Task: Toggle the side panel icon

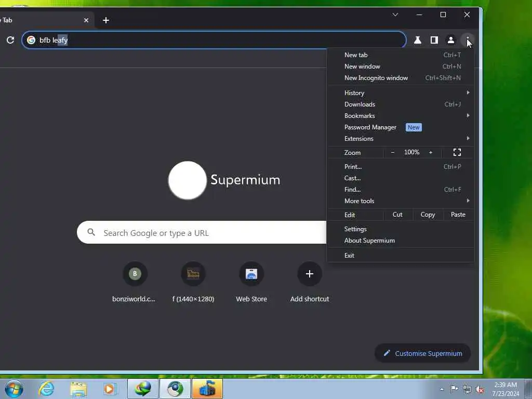Action: pos(434,40)
